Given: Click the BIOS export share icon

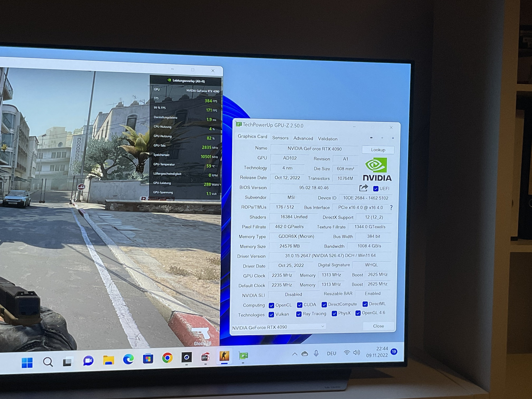Looking at the screenshot, I should click(x=363, y=188).
